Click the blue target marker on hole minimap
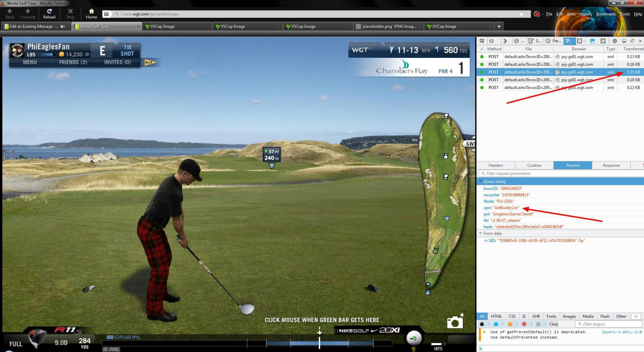The width and height of the screenshot is (644, 352). (447, 219)
